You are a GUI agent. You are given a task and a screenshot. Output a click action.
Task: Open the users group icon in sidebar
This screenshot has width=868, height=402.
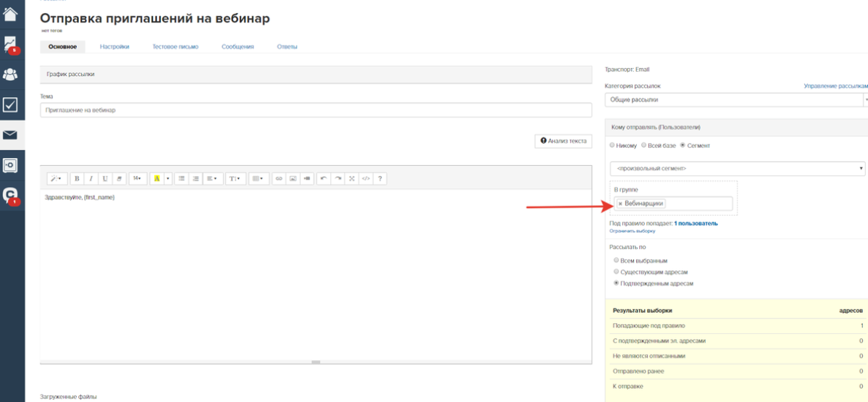[x=12, y=74]
